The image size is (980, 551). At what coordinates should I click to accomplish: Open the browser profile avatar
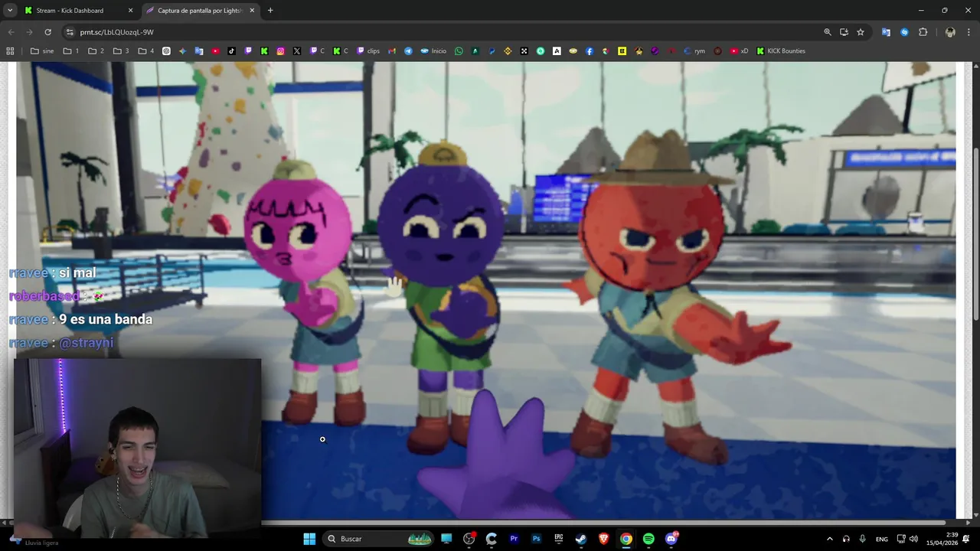[950, 32]
